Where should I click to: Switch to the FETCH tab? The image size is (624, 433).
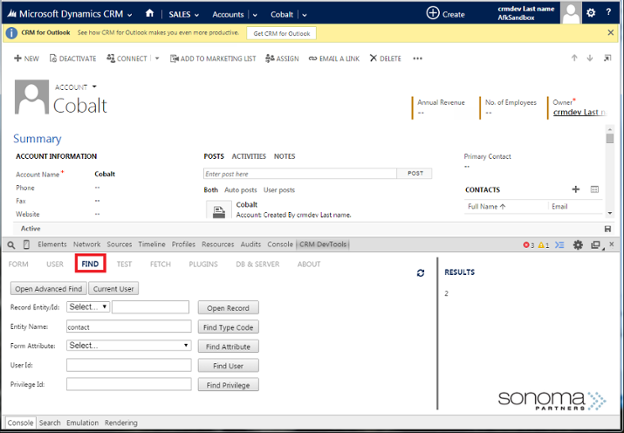[160, 264]
